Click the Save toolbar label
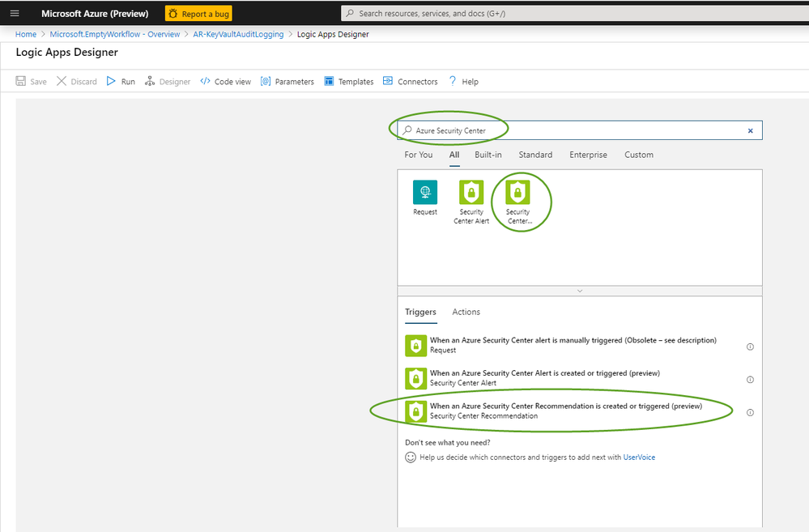Screen dimensions: 809x532 point(38,82)
